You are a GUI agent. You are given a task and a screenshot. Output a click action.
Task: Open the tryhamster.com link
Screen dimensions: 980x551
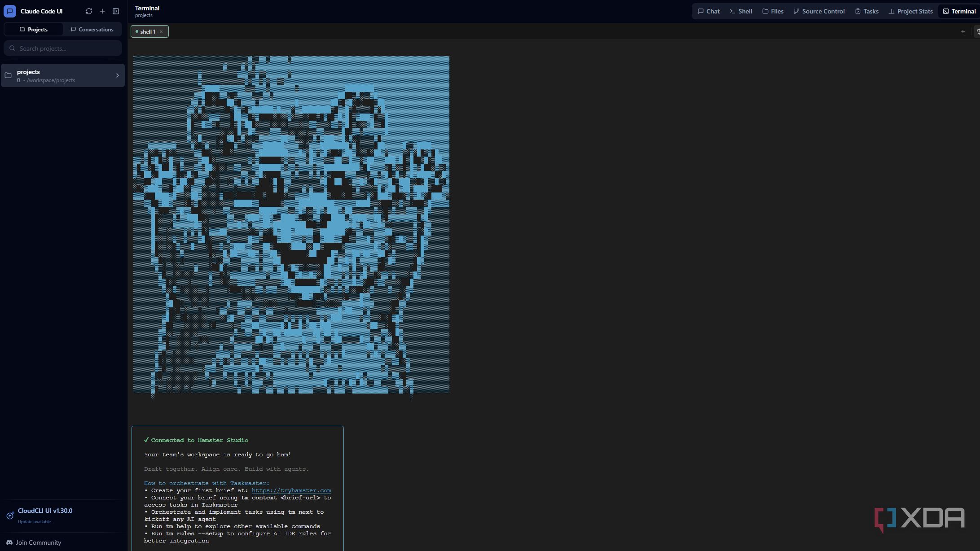[x=291, y=490]
